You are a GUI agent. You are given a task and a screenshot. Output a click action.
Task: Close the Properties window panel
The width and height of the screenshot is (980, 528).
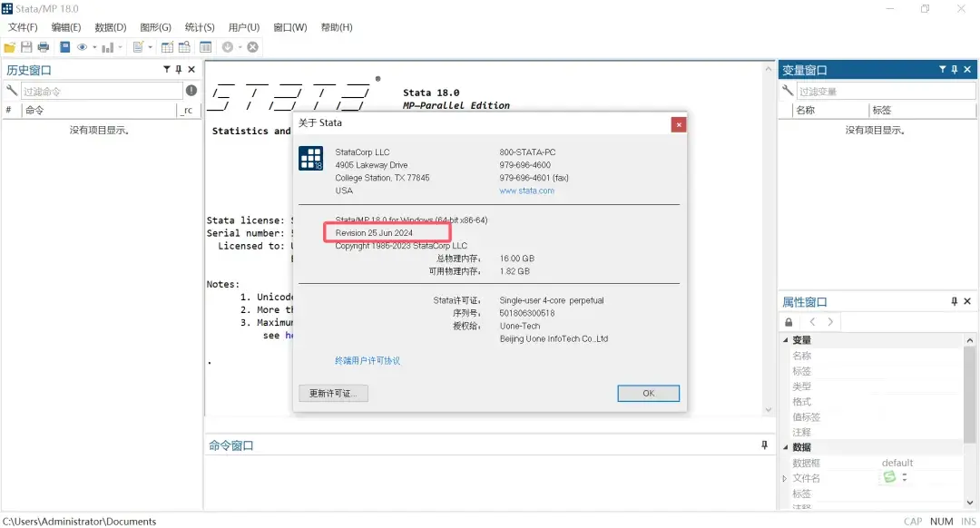[x=967, y=301]
